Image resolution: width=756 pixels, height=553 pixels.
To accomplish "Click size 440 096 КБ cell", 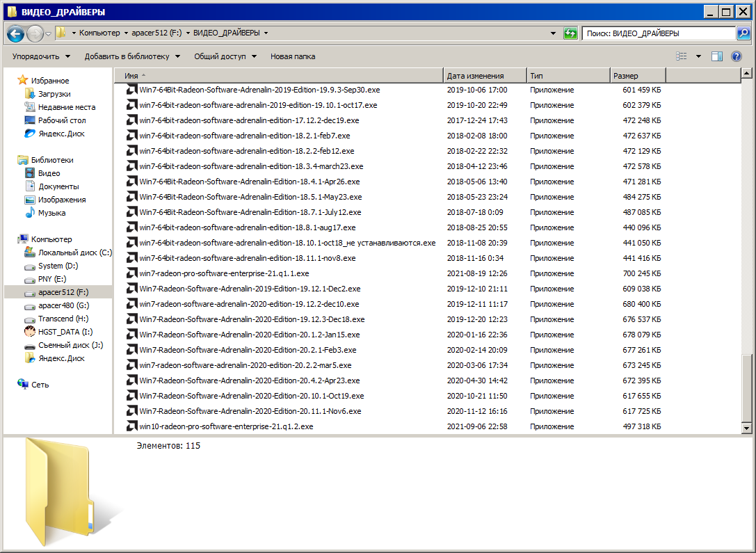I will pos(641,227).
